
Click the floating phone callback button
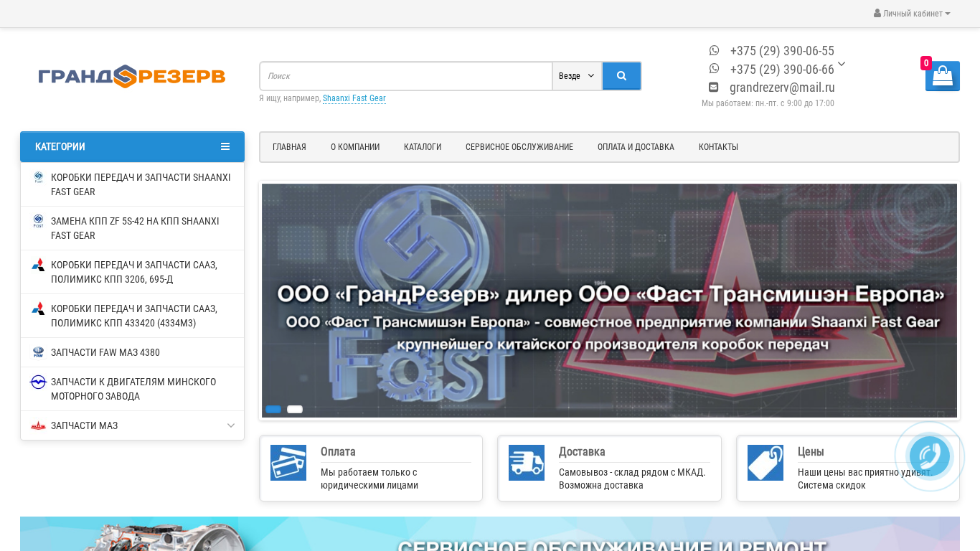929,456
